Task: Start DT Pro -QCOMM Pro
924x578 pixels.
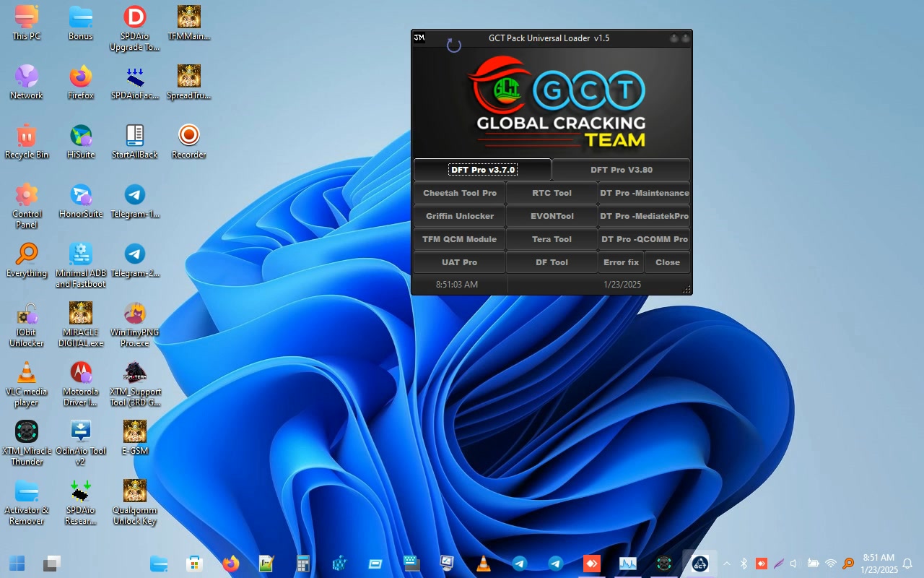Action: point(644,239)
